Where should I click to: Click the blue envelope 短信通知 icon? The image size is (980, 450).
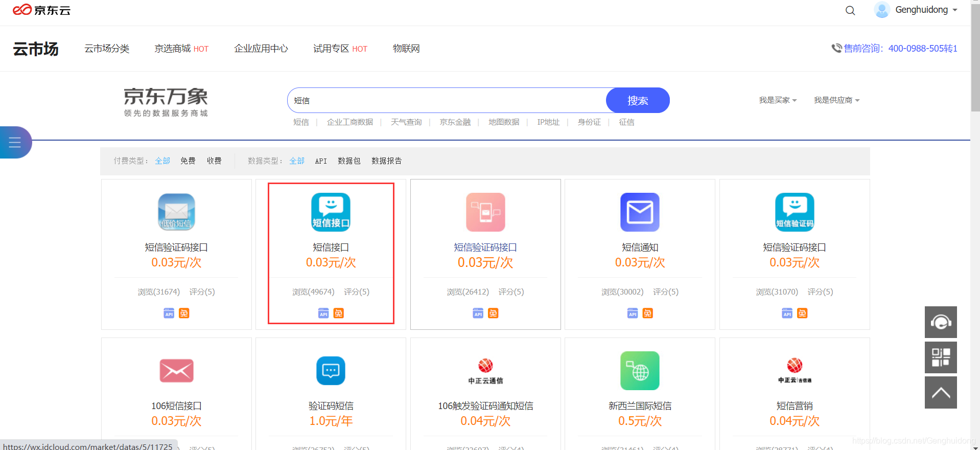pyautogui.click(x=640, y=212)
